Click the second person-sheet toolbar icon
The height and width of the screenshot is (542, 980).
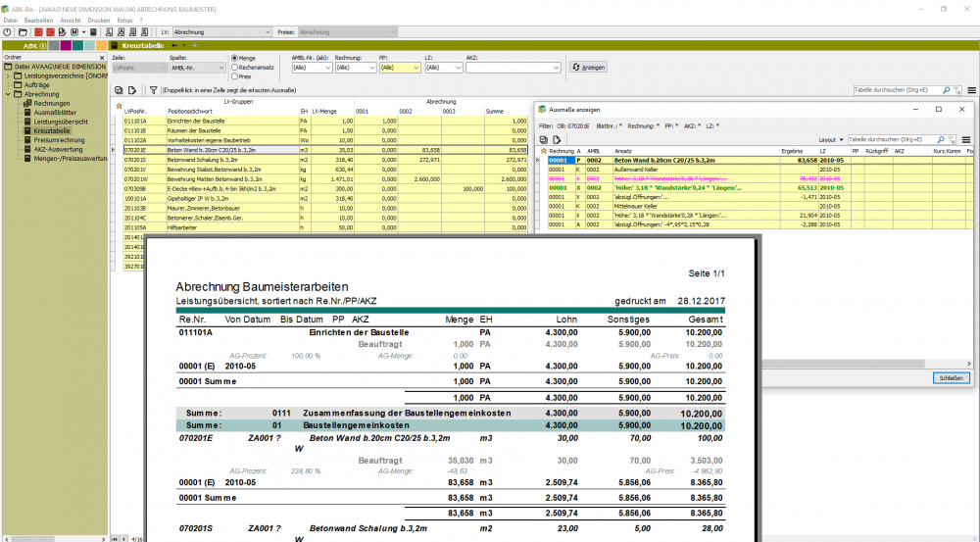coord(121,32)
